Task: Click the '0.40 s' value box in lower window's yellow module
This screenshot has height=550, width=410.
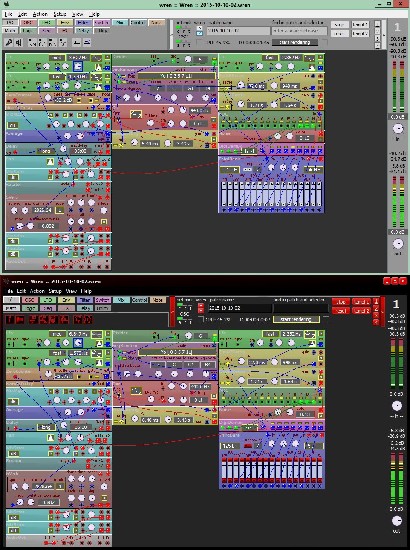Action: (183, 420)
